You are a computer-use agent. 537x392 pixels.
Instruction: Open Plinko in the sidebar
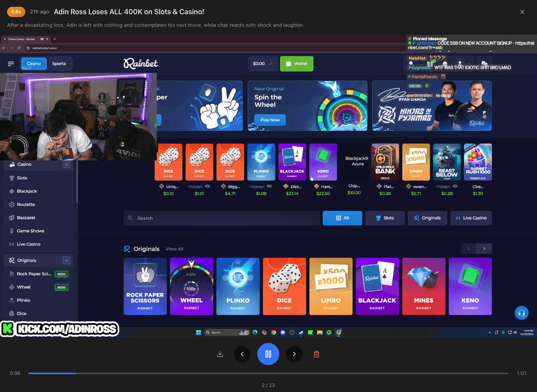23,300
